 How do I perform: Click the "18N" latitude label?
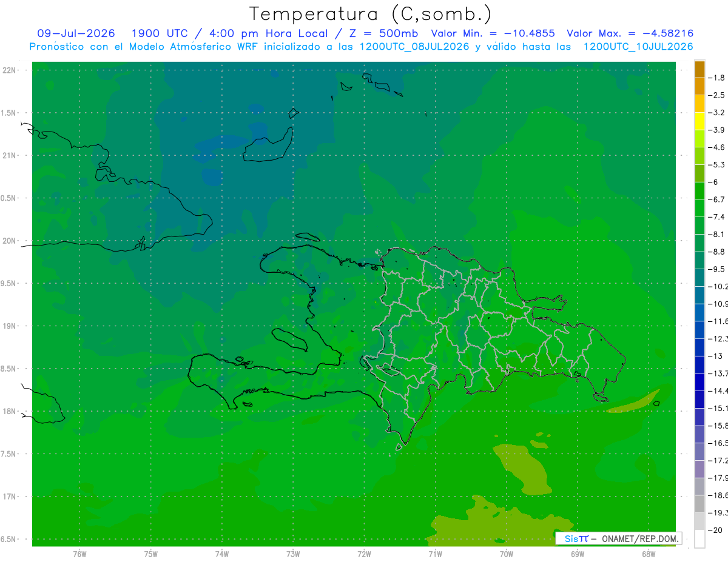(9, 412)
